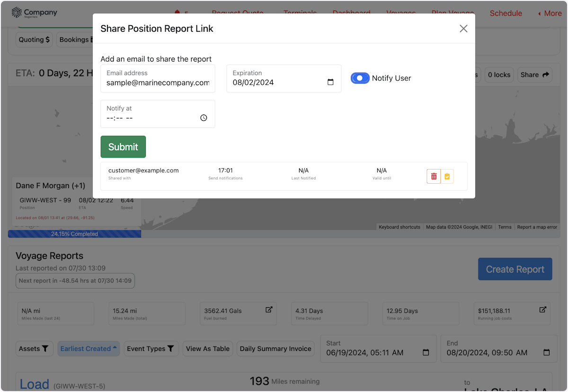
Task: Delete the customer@example.com shared report entry
Action: pyautogui.click(x=434, y=176)
